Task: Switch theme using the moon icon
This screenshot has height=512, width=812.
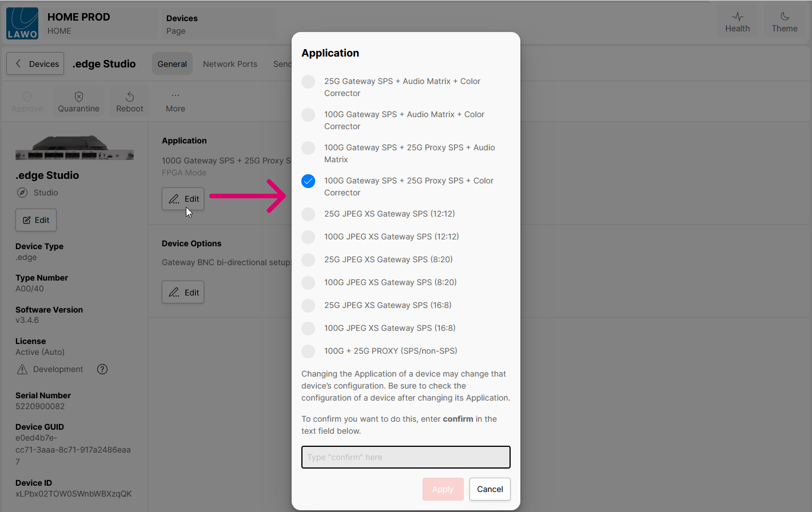Action: 784,22
